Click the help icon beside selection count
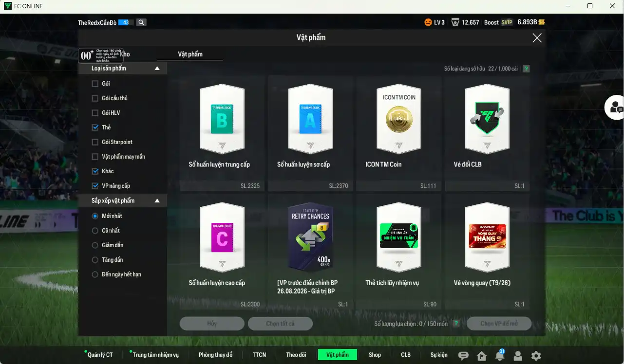The width and height of the screenshot is (624, 364). 456,324
